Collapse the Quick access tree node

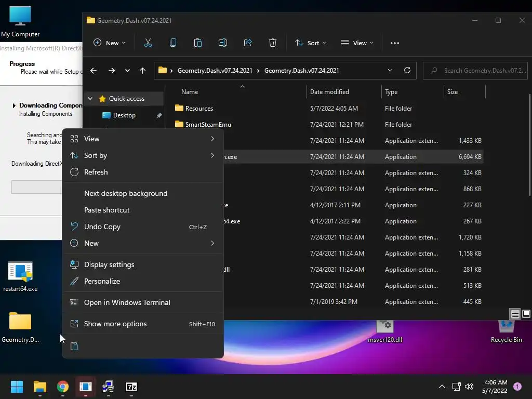point(90,98)
